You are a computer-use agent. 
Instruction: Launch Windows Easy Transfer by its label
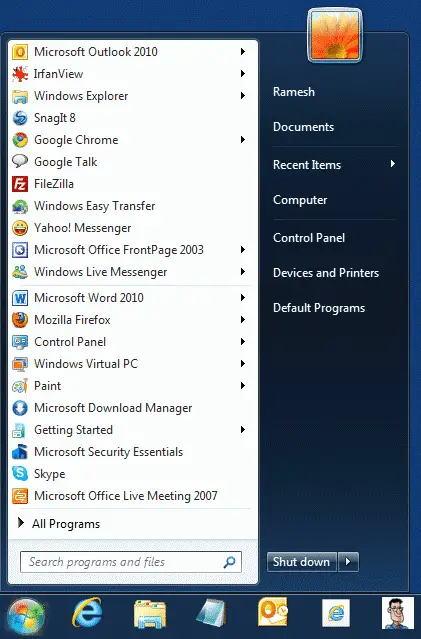(x=95, y=206)
